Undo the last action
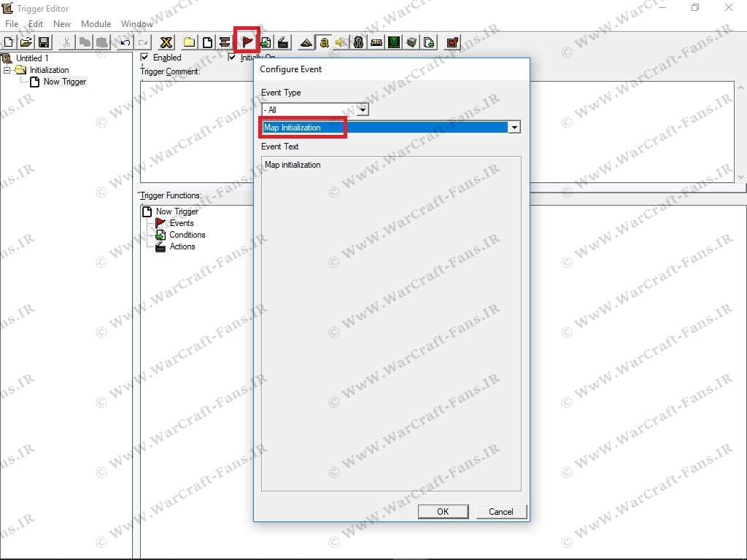The image size is (747, 560). pos(125,42)
